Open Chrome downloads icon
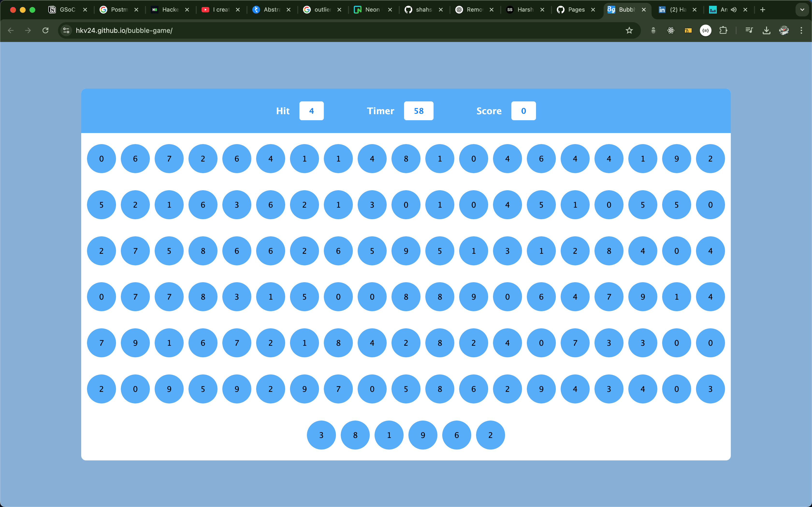This screenshot has width=812, height=507. tap(766, 30)
